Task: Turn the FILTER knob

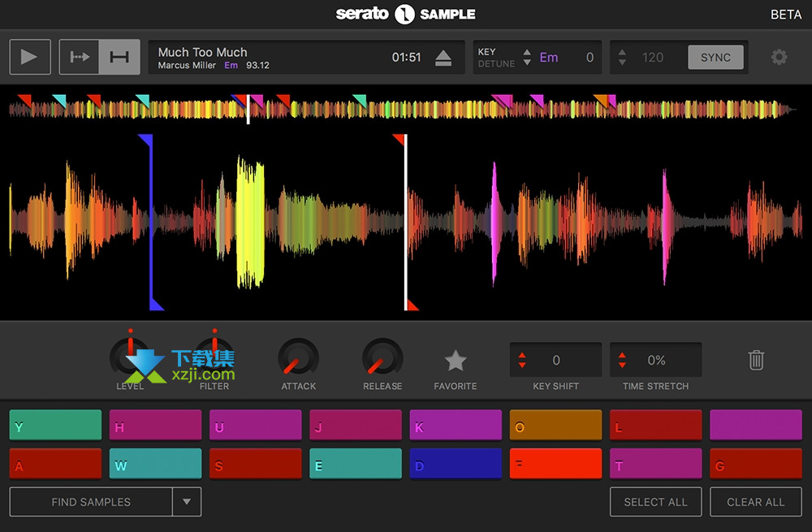Action: (214, 357)
